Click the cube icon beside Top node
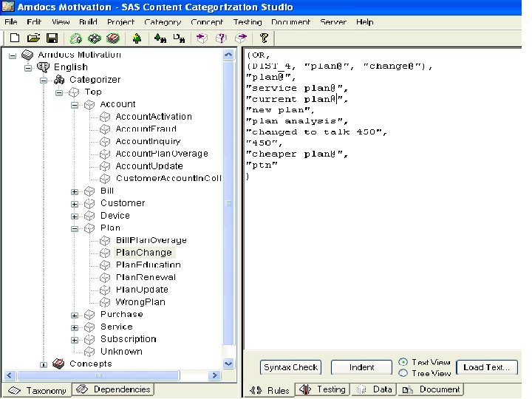 tap(74, 92)
